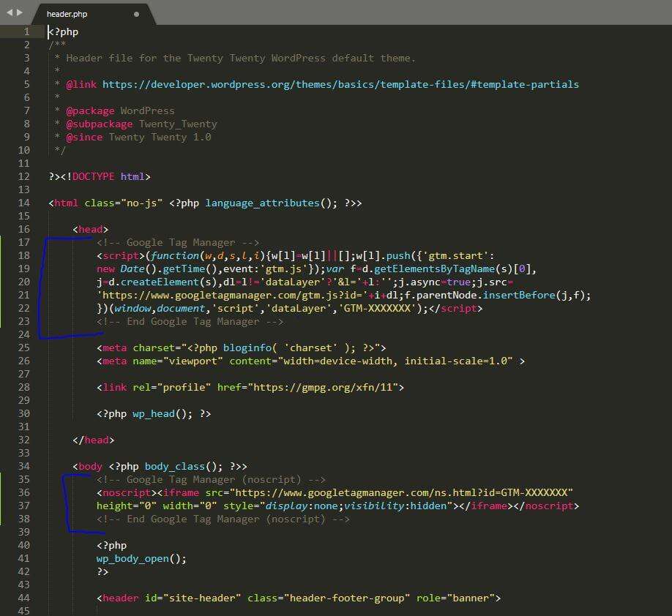Image resolution: width=672 pixels, height=616 pixels.
Task: Click 'gtm.start' string on line 18
Action: pyautogui.click(x=455, y=256)
